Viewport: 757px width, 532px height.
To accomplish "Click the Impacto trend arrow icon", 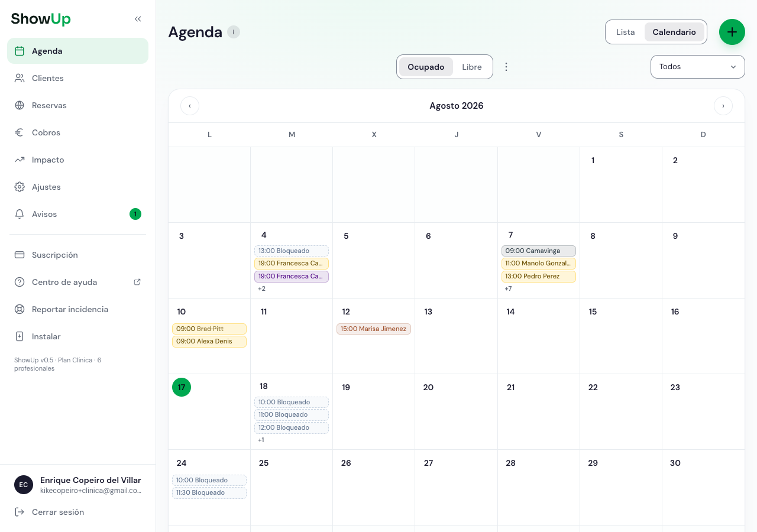I will pyautogui.click(x=20, y=160).
